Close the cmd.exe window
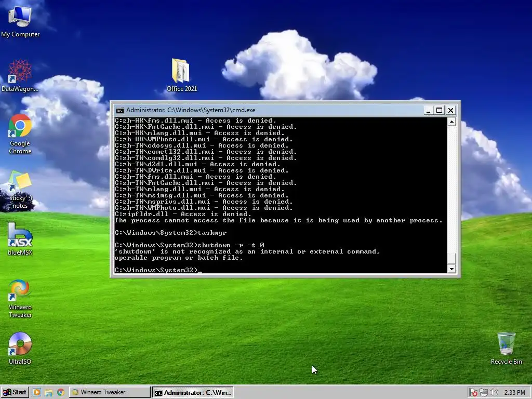This screenshot has height=399, width=532. 450,110
